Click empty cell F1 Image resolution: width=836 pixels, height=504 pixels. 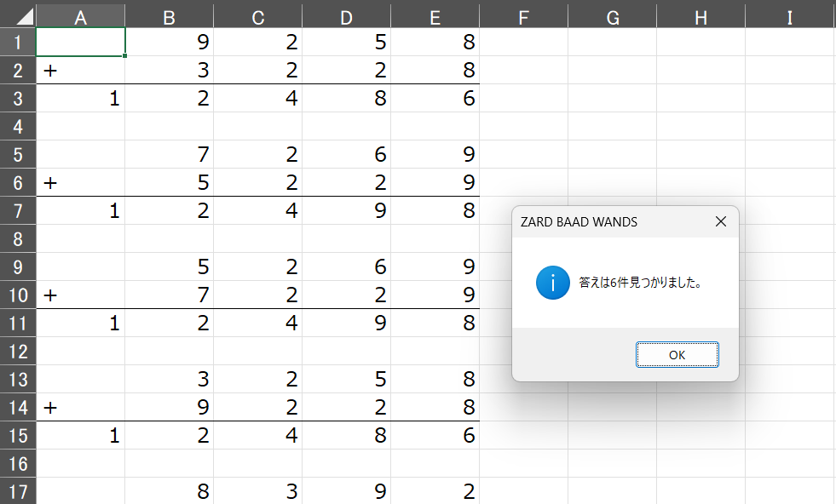tap(523, 42)
